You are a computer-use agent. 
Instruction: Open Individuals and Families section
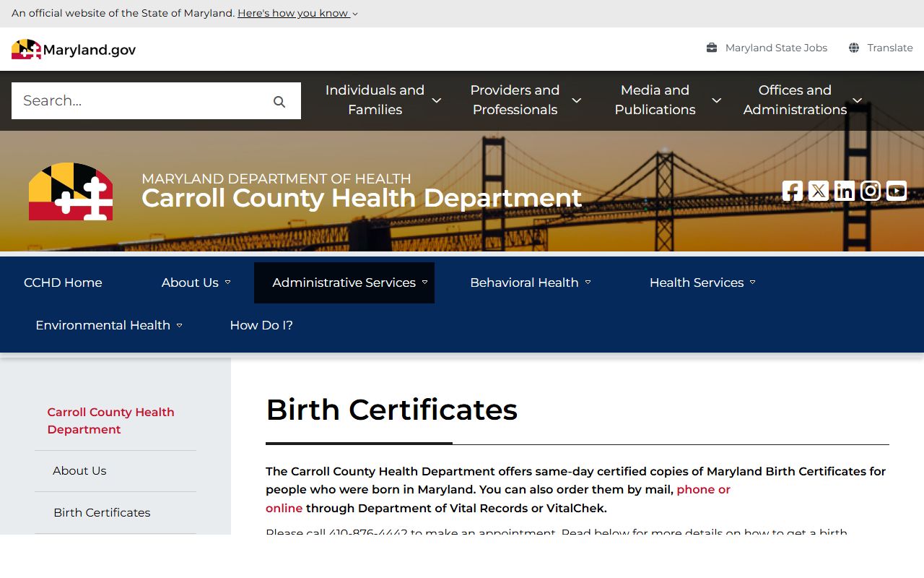[x=375, y=100]
